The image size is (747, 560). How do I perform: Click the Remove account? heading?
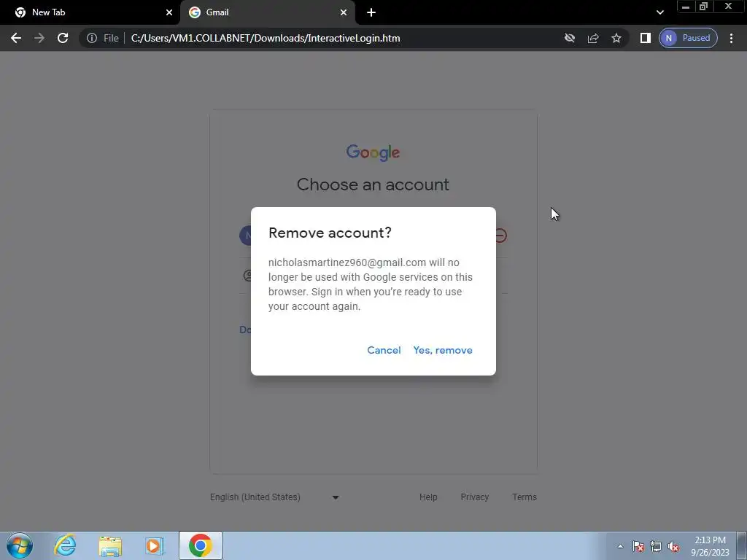pyautogui.click(x=330, y=233)
